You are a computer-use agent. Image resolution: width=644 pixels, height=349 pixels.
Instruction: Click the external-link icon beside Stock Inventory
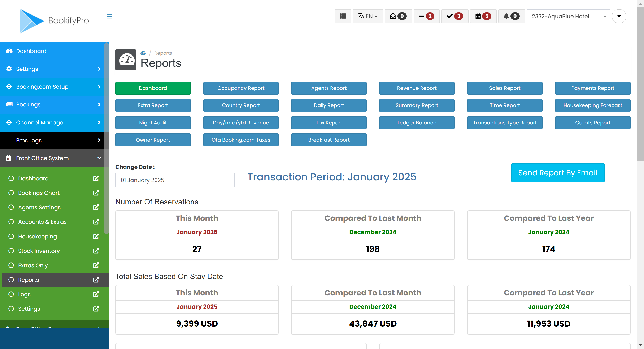pos(96,251)
